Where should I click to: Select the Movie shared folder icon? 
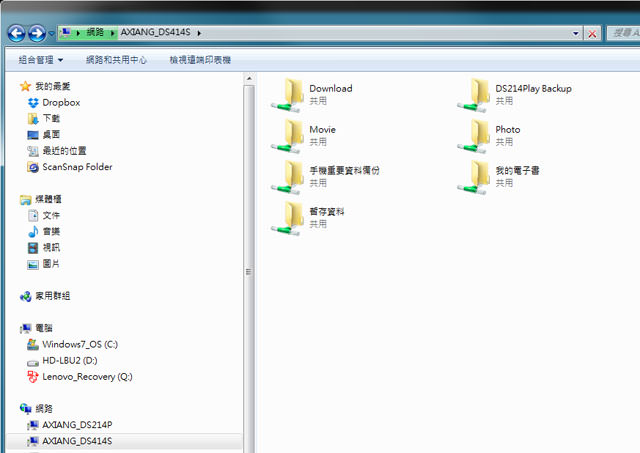click(x=288, y=136)
